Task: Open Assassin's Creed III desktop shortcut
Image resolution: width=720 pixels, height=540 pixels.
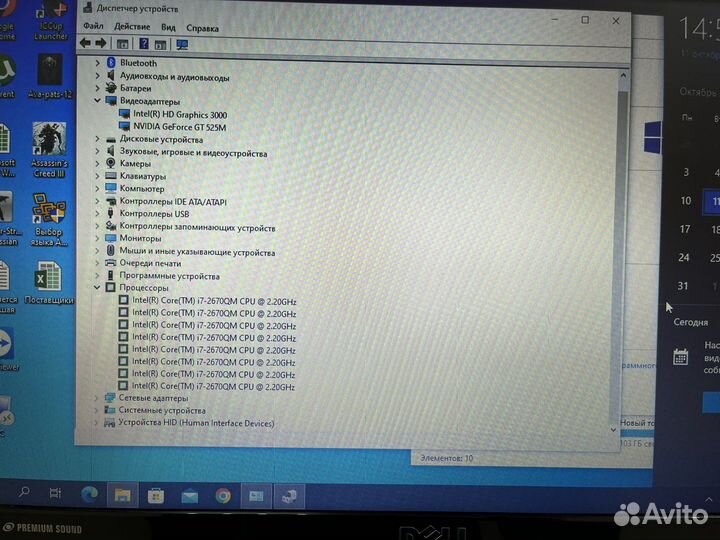Action: [x=49, y=150]
